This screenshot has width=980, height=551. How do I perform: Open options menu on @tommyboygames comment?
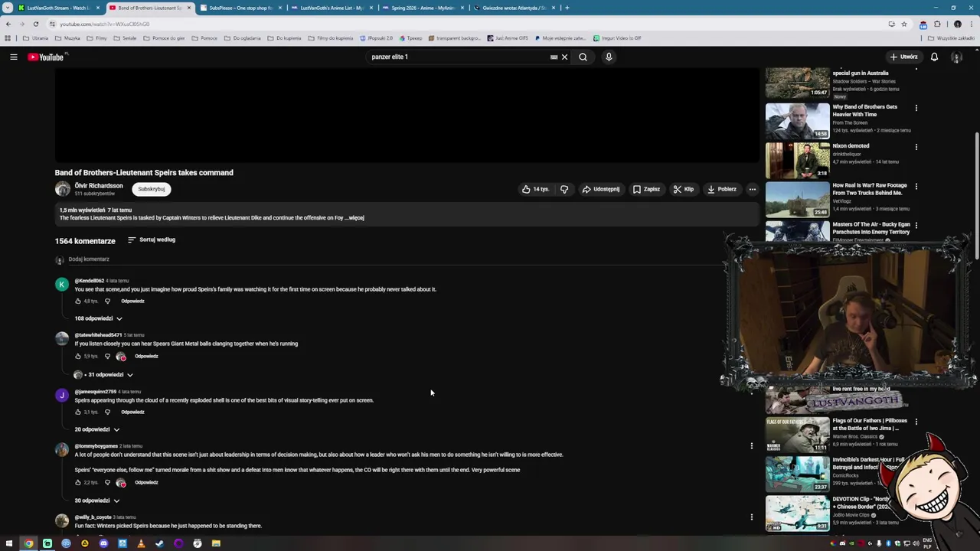[x=751, y=445]
